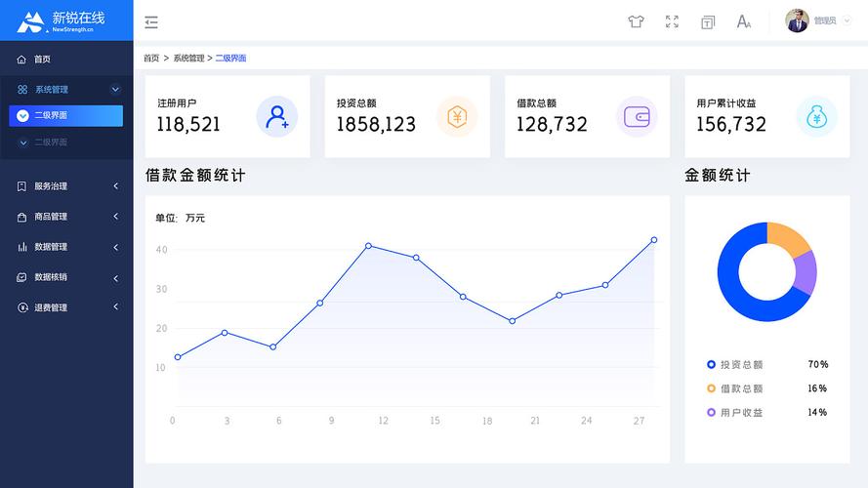The image size is (868, 488).
Task: Click the line chart peak point near 12
Action: (369, 246)
